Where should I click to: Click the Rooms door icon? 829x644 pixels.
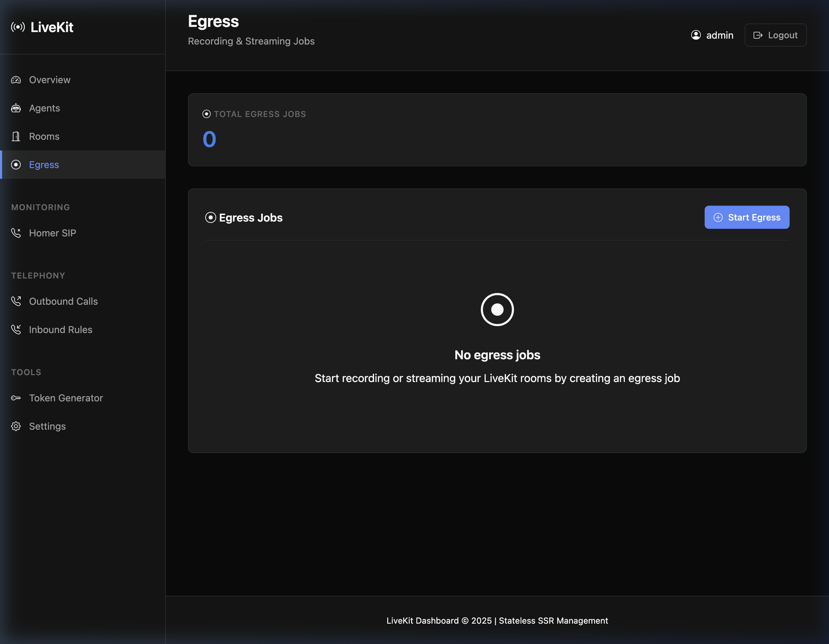pyautogui.click(x=16, y=136)
